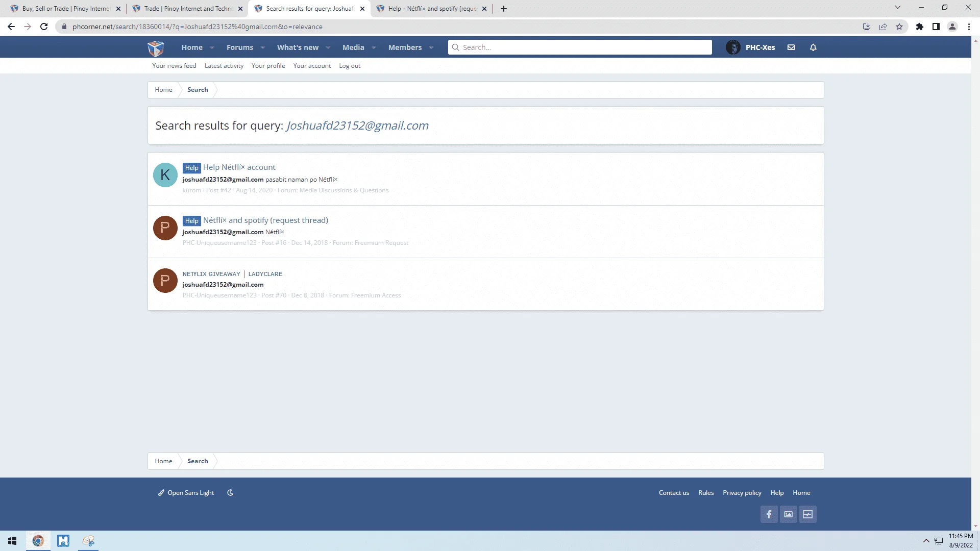Open the third taskbar app icon
This screenshot has height=551, width=980.
coord(89,541)
